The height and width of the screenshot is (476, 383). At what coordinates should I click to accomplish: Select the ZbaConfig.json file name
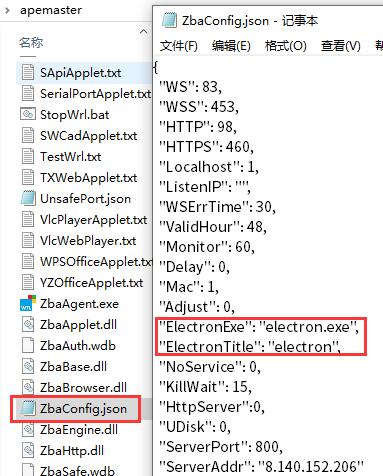click(83, 409)
